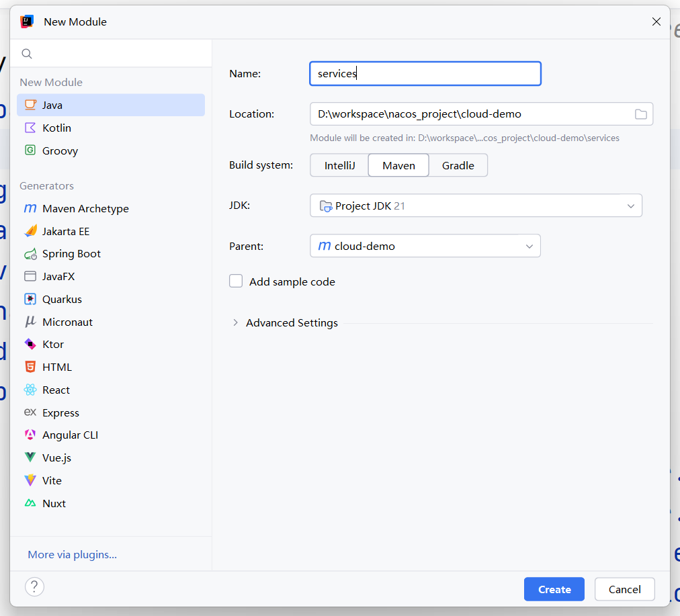This screenshot has height=616, width=680.
Task: Choose the Maven Archetype generator icon
Action: pos(30,208)
